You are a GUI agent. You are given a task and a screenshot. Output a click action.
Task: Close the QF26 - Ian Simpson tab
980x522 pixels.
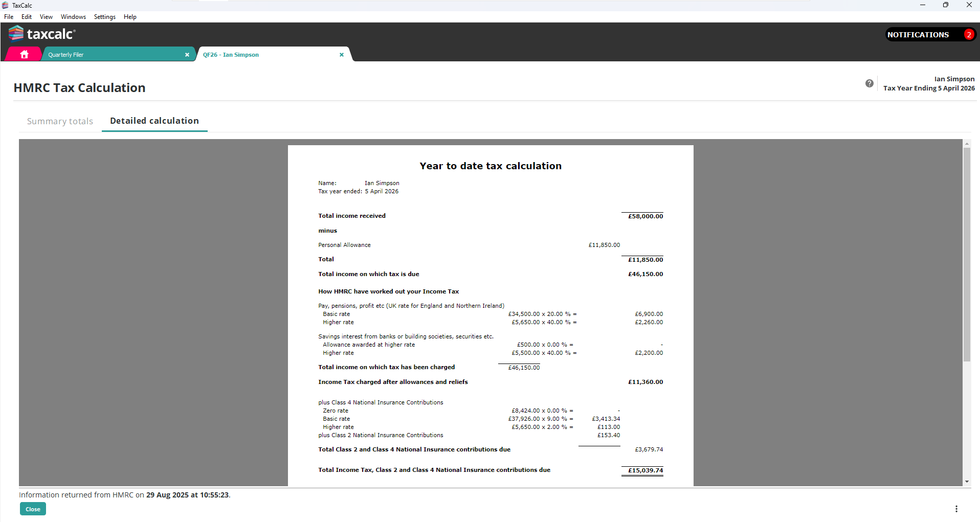click(x=342, y=55)
